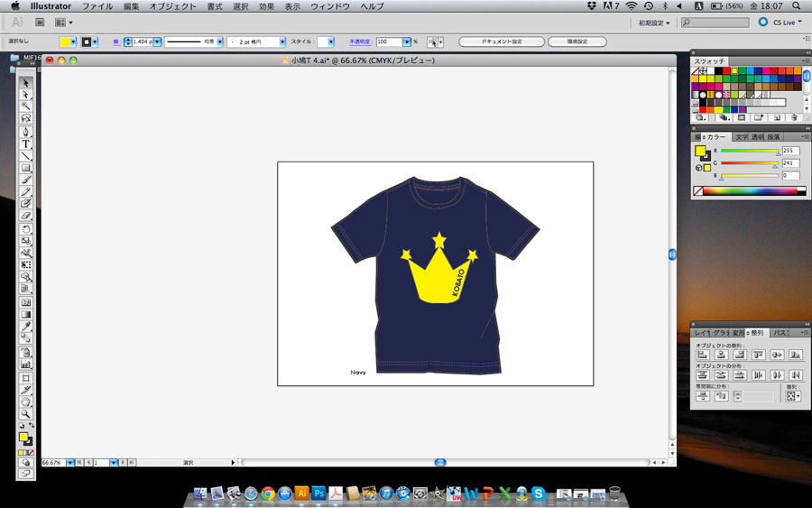Select the Zoom tool in toolbox
The height and width of the screenshot is (508, 812).
pyautogui.click(x=25, y=414)
